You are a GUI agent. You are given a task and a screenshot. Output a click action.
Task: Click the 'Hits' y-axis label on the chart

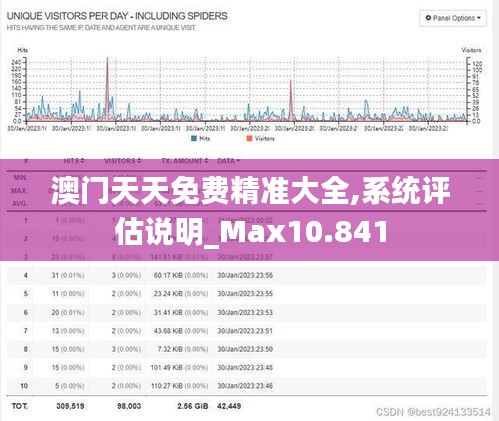coord(22,50)
